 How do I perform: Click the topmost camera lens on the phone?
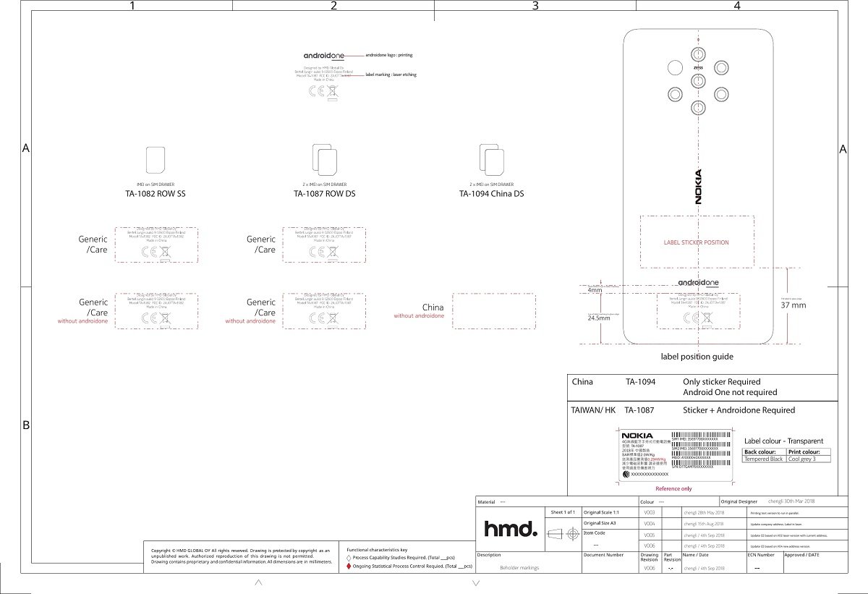[x=698, y=55]
